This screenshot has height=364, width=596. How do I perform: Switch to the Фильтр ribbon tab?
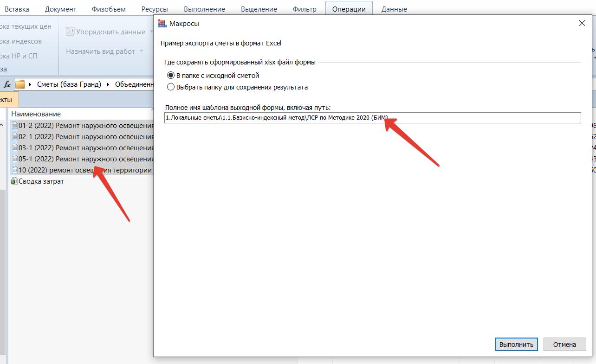[304, 9]
